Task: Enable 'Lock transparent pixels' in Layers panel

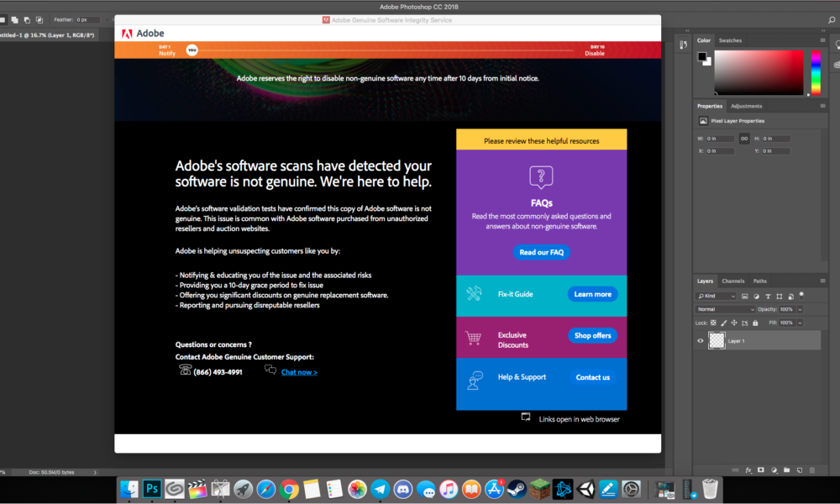Action: [713, 323]
